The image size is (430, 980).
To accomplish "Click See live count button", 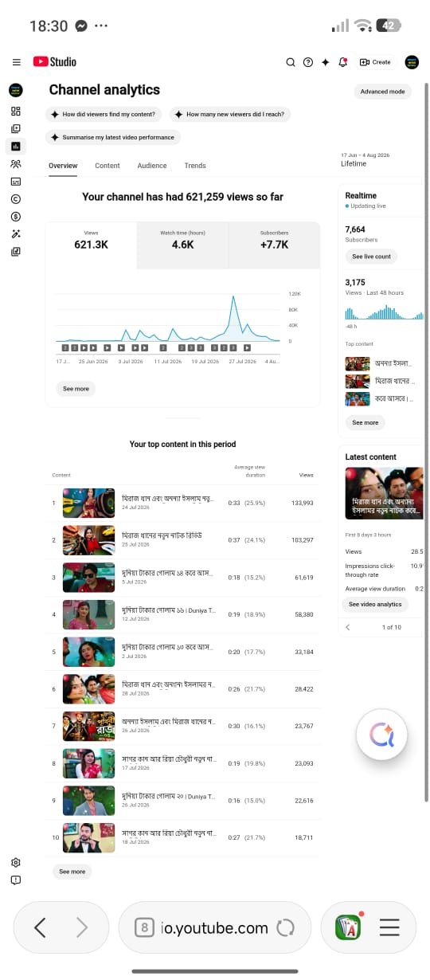I will pos(372,257).
